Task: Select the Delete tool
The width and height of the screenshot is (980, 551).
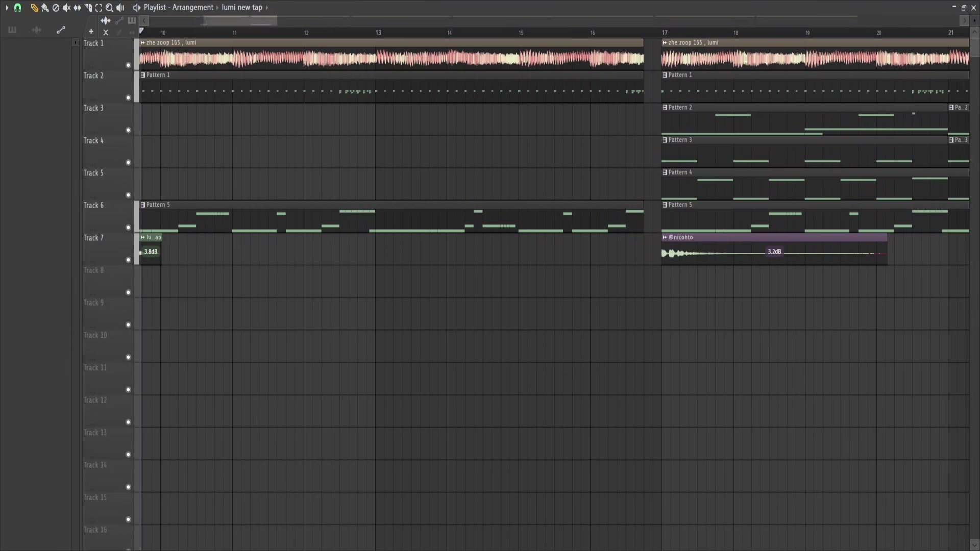Action: pos(56,8)
